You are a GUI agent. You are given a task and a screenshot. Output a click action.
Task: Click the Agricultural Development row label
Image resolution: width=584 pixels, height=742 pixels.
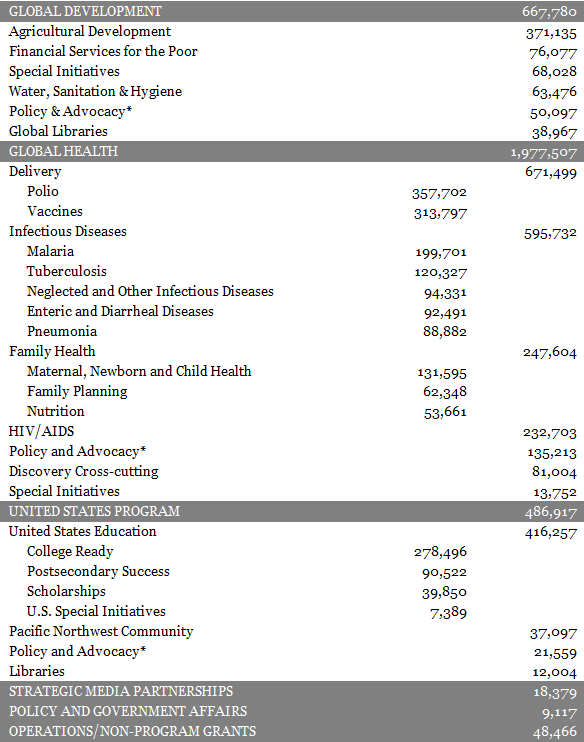click(x=90, y=32)
